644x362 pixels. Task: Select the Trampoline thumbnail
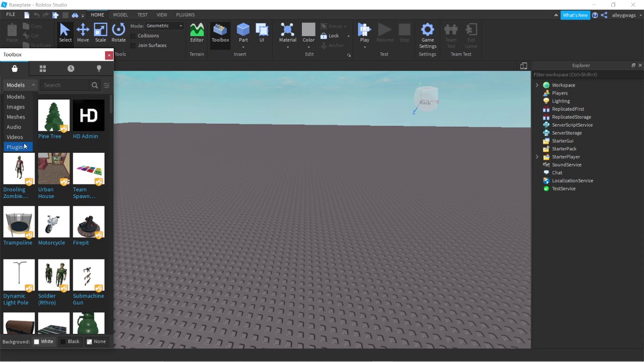pos(19,222)
